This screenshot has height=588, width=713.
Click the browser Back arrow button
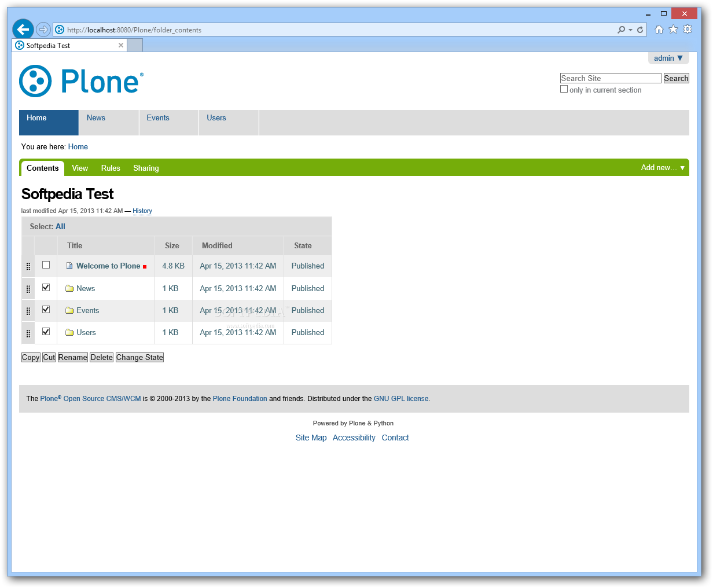23,29
